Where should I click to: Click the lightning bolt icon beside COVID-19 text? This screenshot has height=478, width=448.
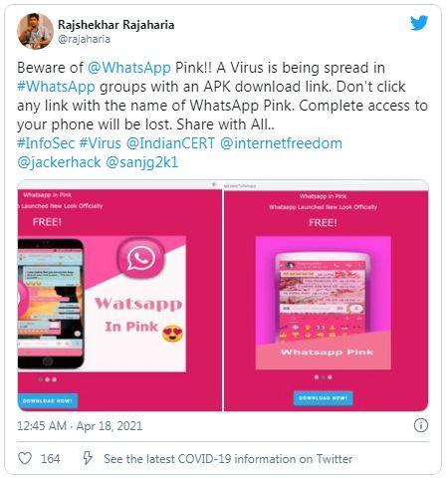pos(88,458)
